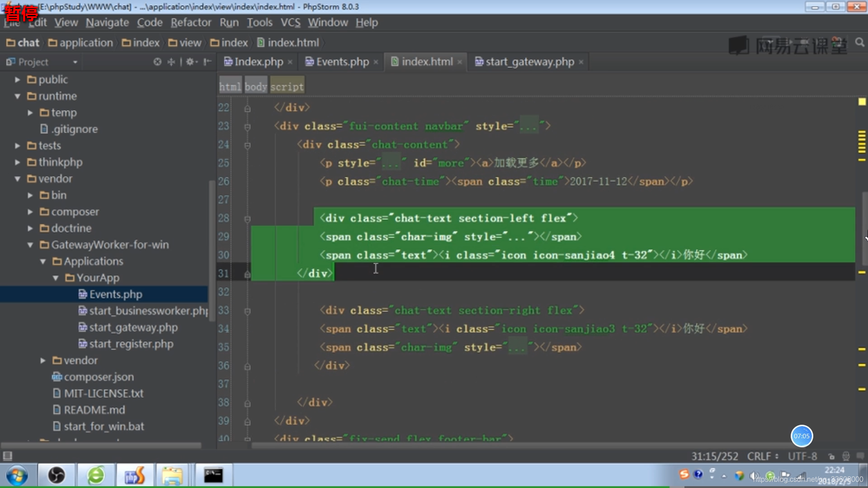Click the application breadcrumb in navigation bar
868x488 pixels.
click(80, 43)
